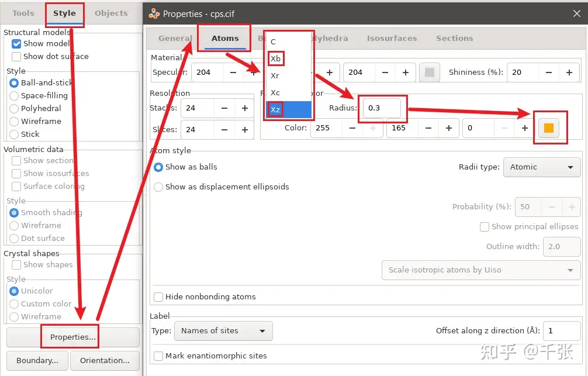Open the Isosurfaces tab

coord(392,38)
